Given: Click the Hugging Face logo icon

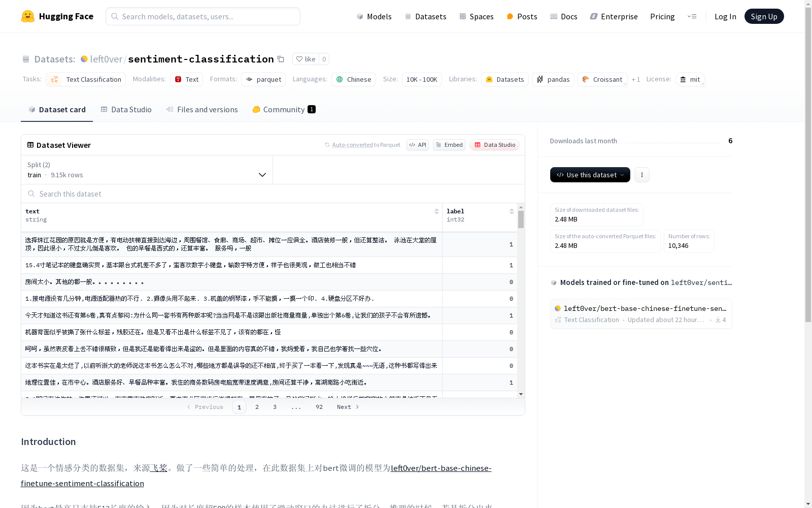Looking at the screenshot, I should coord(28,16).
